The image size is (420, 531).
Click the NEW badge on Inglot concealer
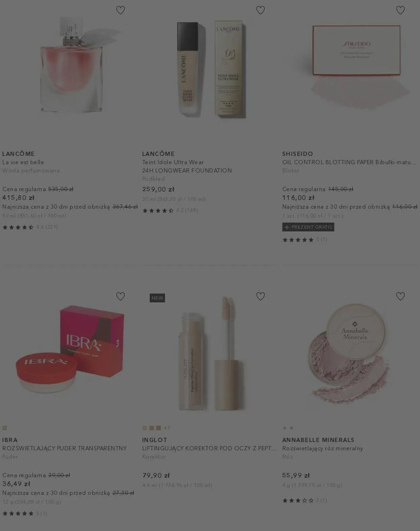157,298
